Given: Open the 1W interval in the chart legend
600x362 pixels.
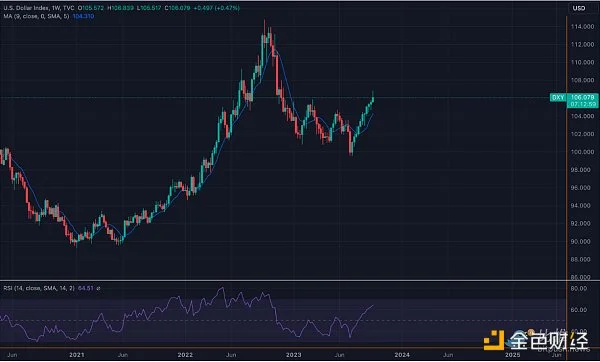Looking at the screenshot, I should (54, 8).
